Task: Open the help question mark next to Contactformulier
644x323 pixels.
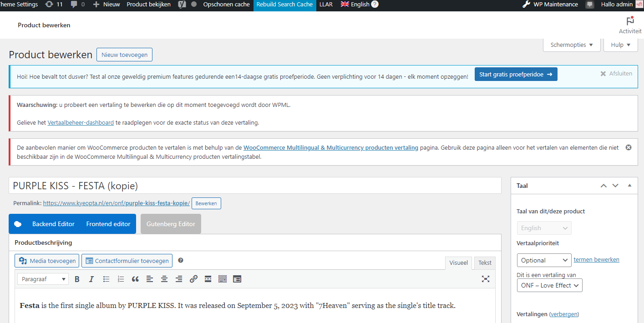Action: 181,260
